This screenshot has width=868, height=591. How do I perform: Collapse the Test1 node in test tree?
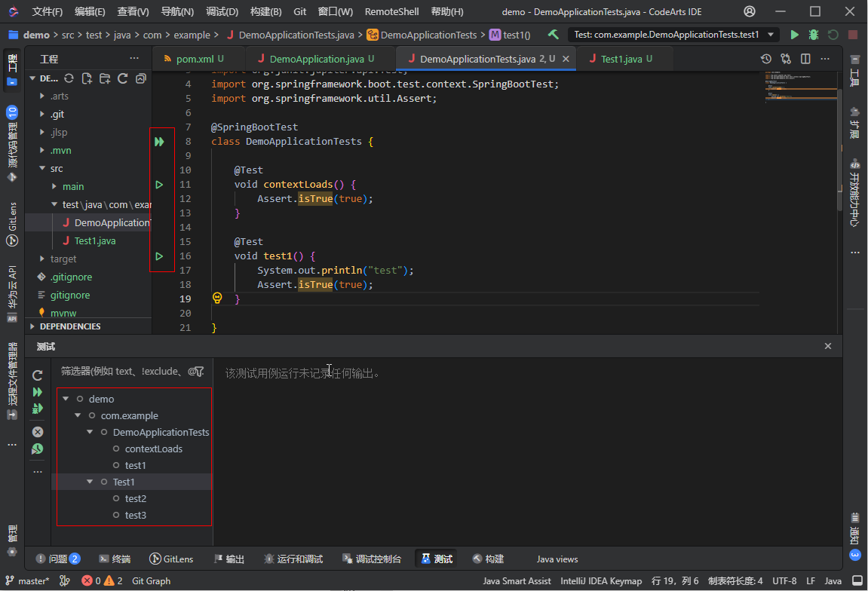tap(89, 481)
